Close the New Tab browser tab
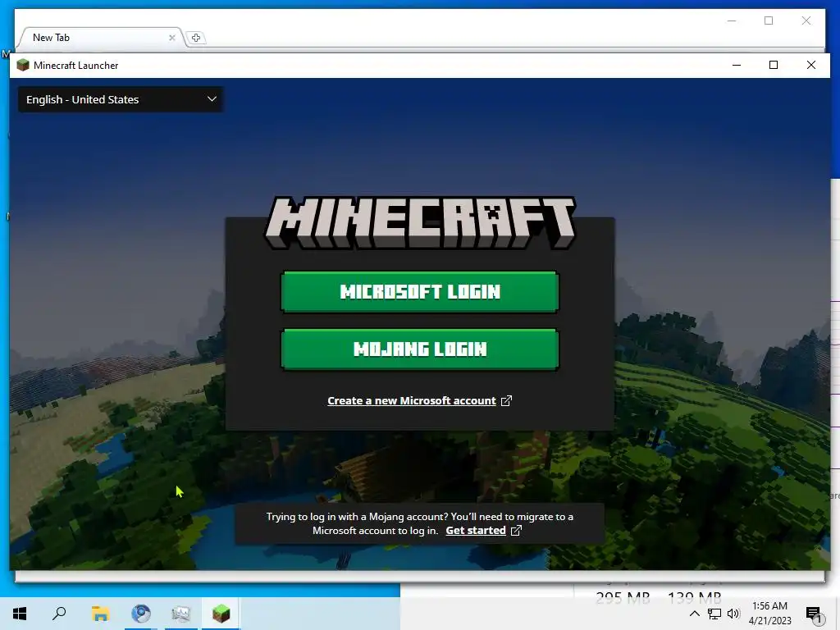The image size is (840, 630). click(172, 38)
